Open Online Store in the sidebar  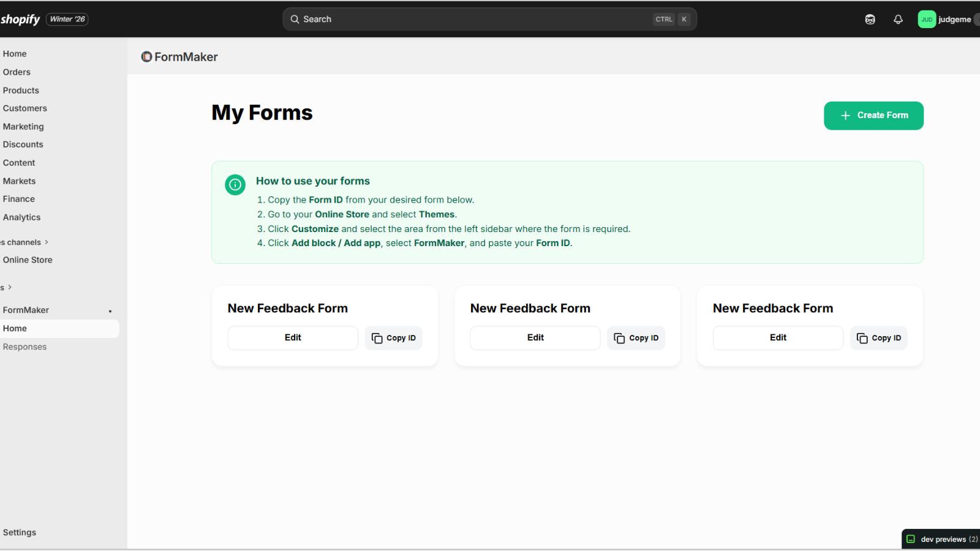pyautogui.click(x=28, y=260)
